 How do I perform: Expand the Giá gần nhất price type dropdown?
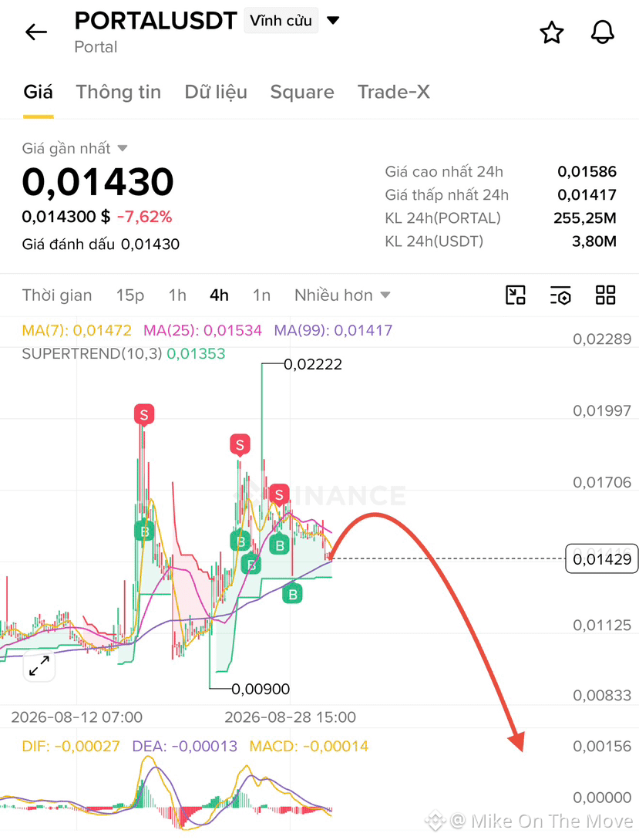(123, 148)
